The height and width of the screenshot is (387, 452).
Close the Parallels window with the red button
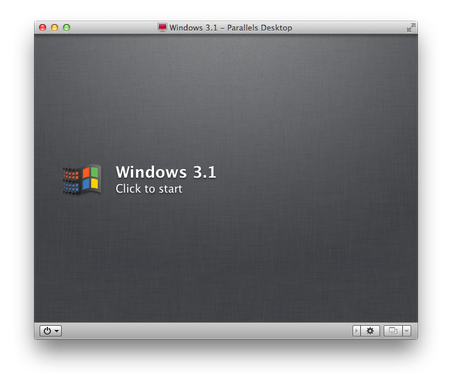43,27
